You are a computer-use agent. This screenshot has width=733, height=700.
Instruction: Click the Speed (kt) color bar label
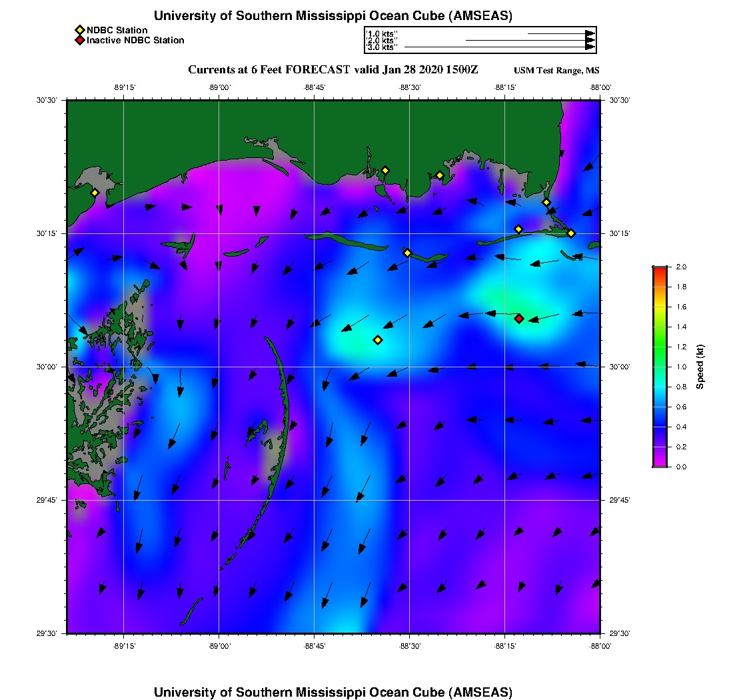coord(700,367)
